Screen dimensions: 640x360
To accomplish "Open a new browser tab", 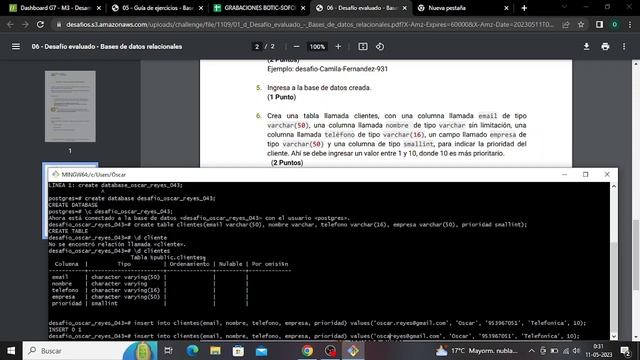I will [x=524, y=8].
